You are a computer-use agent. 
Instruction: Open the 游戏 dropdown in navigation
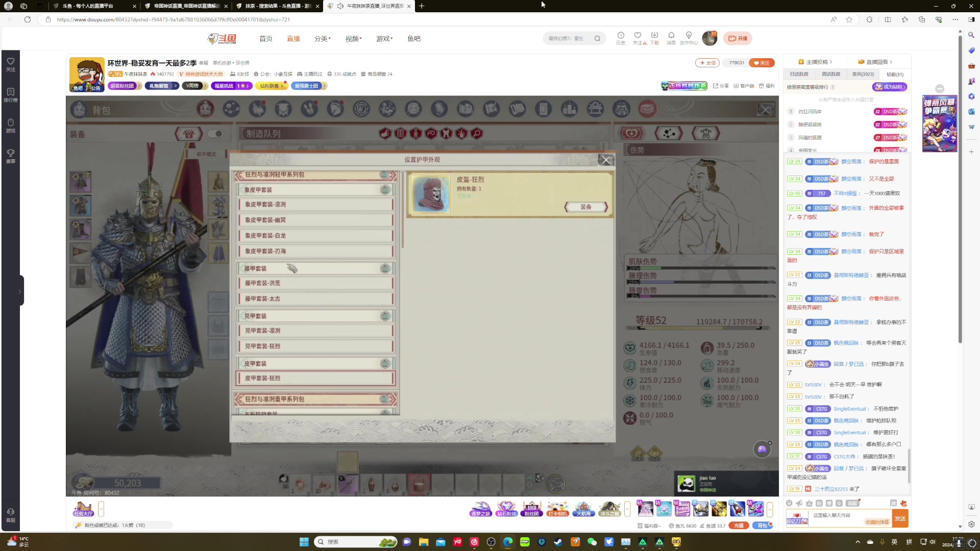pos(384,39)
